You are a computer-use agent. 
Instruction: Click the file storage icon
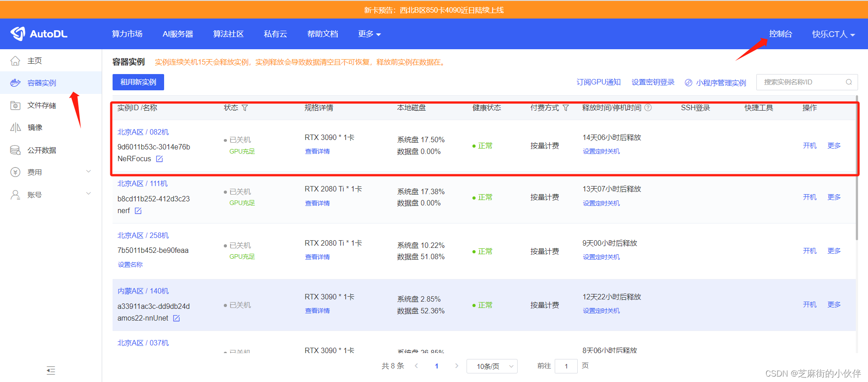click(x=15, y=105)
